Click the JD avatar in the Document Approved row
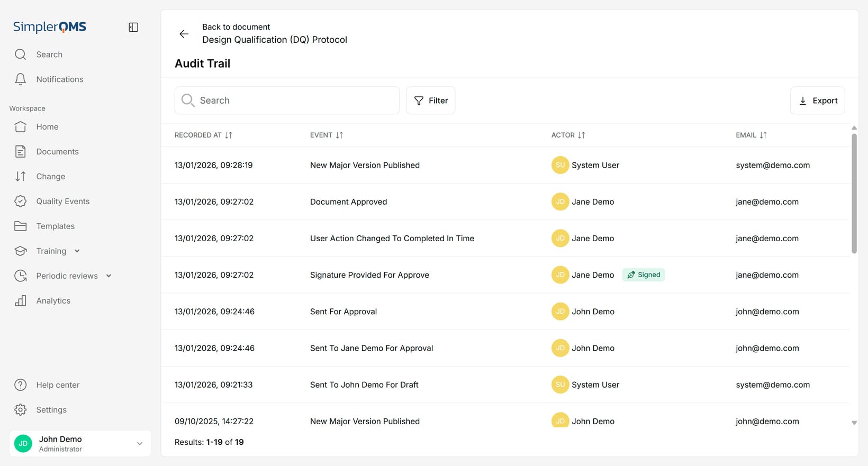The image size is (868, 466). pyautogui.click(x=560, y=202)
